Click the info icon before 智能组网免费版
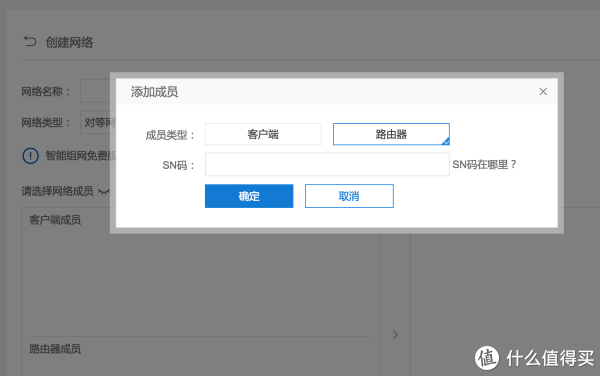This screenshot has height=376, width=600. tap(31, 156)
